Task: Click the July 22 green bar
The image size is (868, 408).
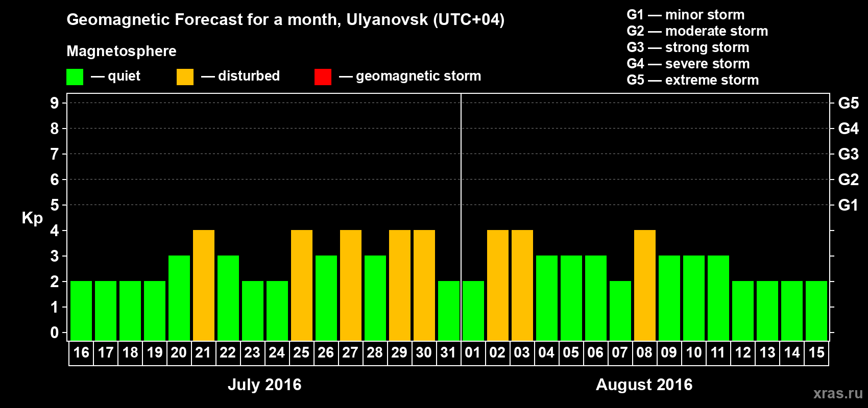Action: pyautogui.click(x=228, y=298)
